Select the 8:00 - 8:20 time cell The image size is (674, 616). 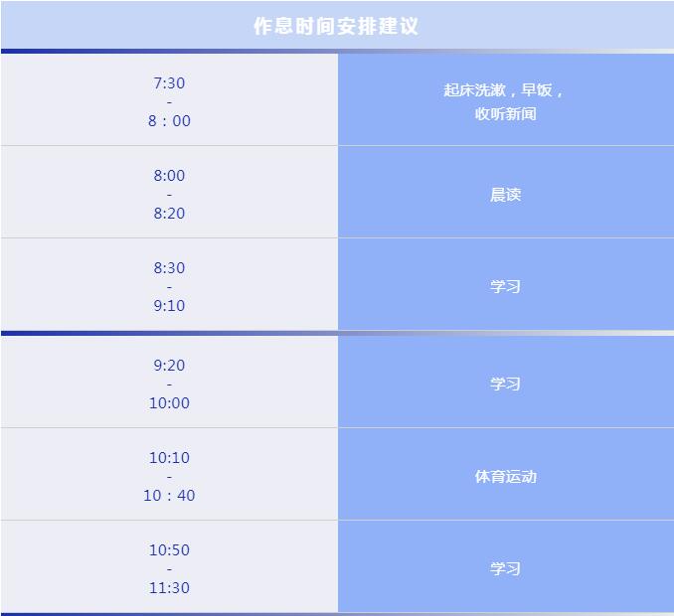[x=169, y=192]
